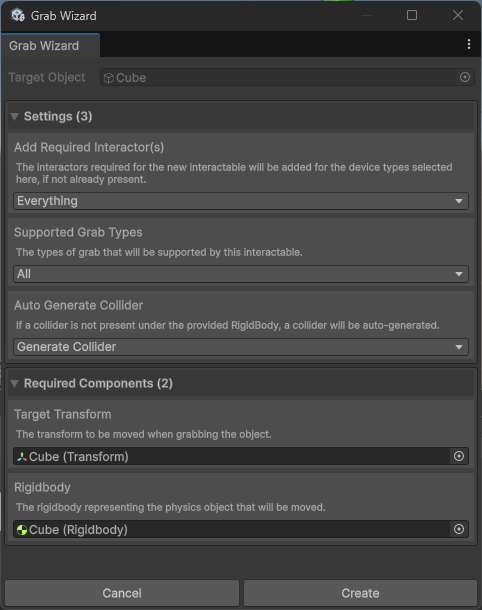Maximize the Grab Wizard window
482x610 pixels.
(412, 15)
